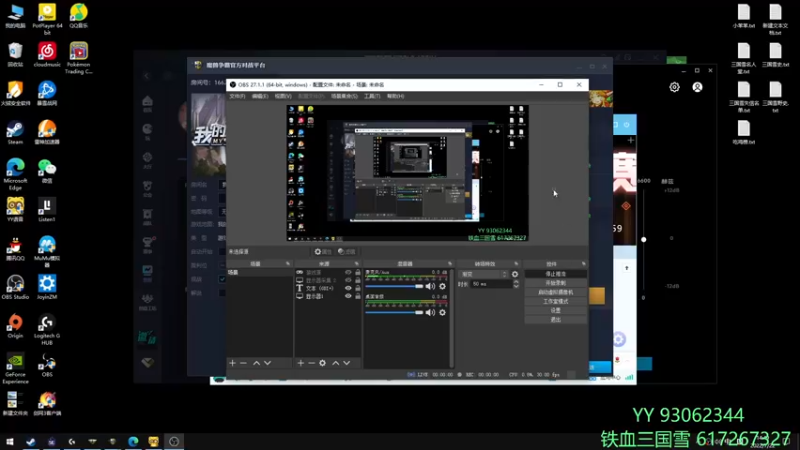Select the cloudmusic desktop shortcut

point(47,55)
